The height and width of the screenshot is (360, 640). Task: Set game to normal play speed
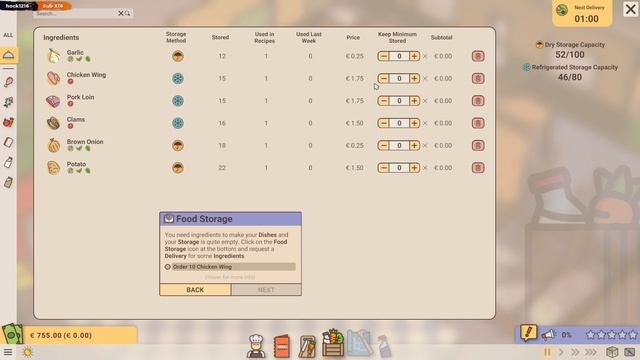pos(561,352)
